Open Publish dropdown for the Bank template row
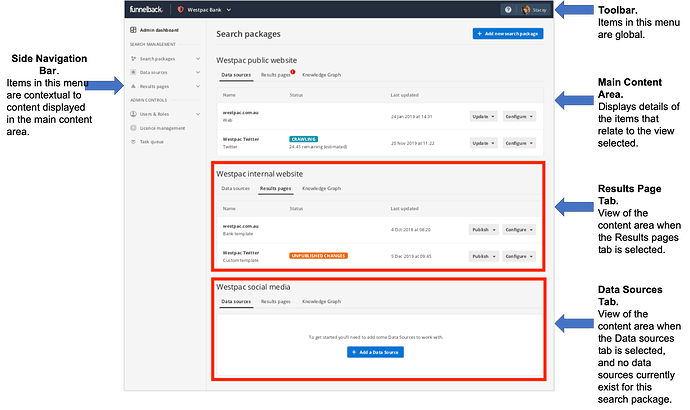 481,229
